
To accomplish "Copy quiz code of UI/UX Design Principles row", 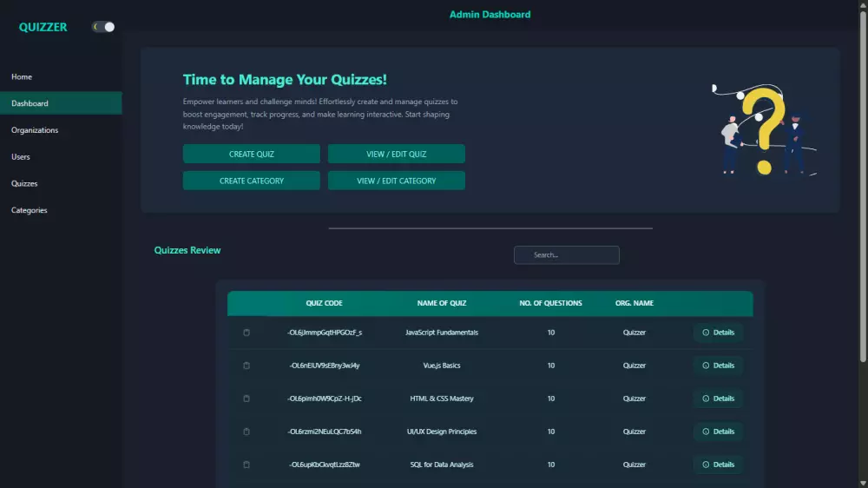I will pyautogui.click(x=247, y=432).
